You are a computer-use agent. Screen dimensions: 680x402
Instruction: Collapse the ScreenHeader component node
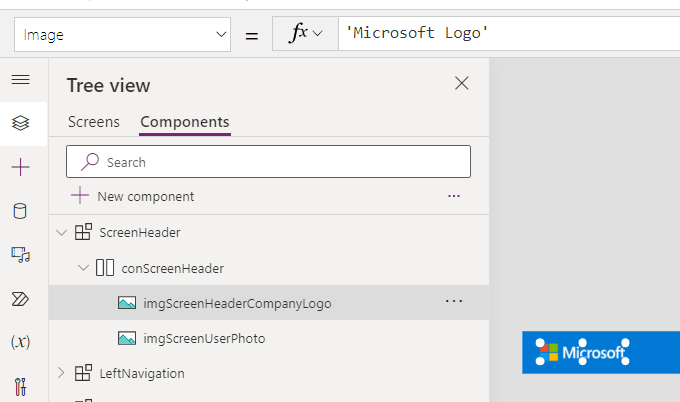pyautogui.click(x=62, y=233)
